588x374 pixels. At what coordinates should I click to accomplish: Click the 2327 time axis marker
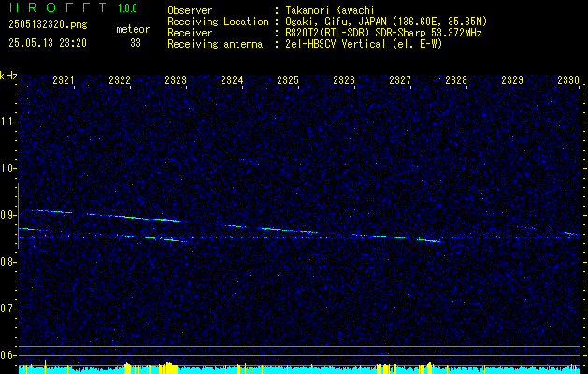click(x=400, y=79)
